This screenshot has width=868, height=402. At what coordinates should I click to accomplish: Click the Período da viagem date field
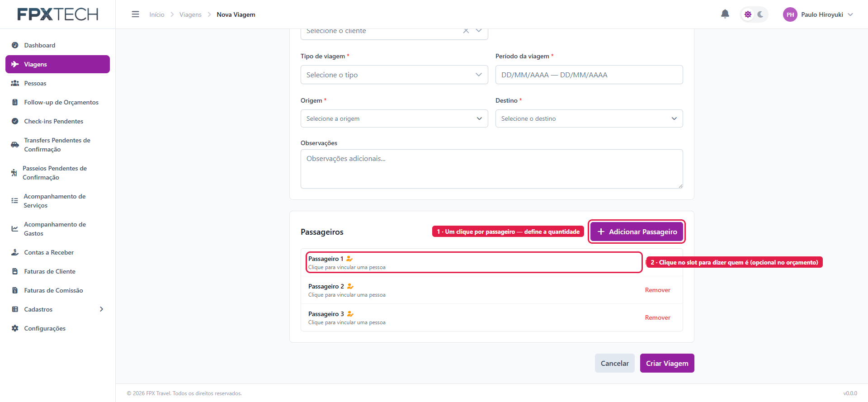tap(589, 75)
